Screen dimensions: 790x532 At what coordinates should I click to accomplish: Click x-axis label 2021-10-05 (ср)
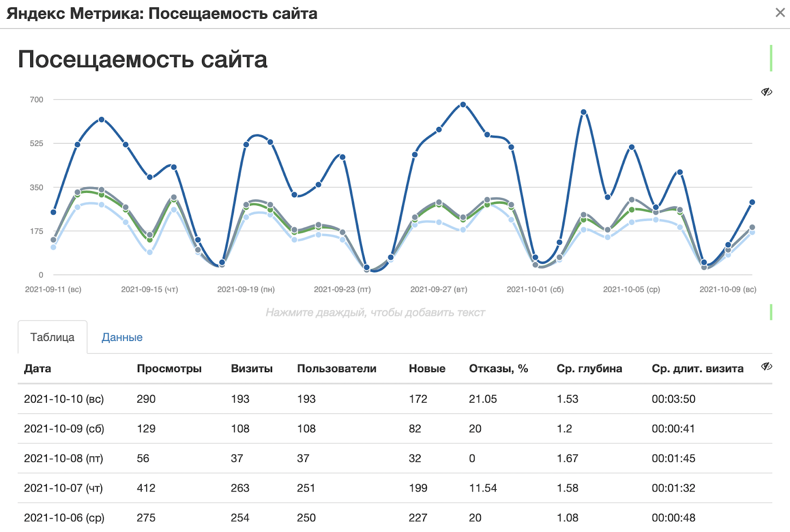pos(632,289)
